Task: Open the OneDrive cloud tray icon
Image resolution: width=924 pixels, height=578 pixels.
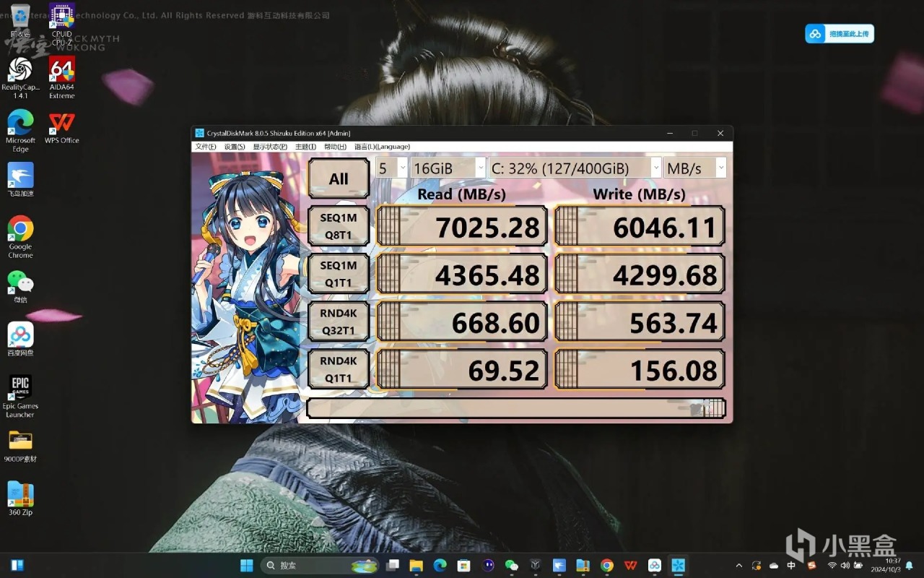Action: coord(774,565)
